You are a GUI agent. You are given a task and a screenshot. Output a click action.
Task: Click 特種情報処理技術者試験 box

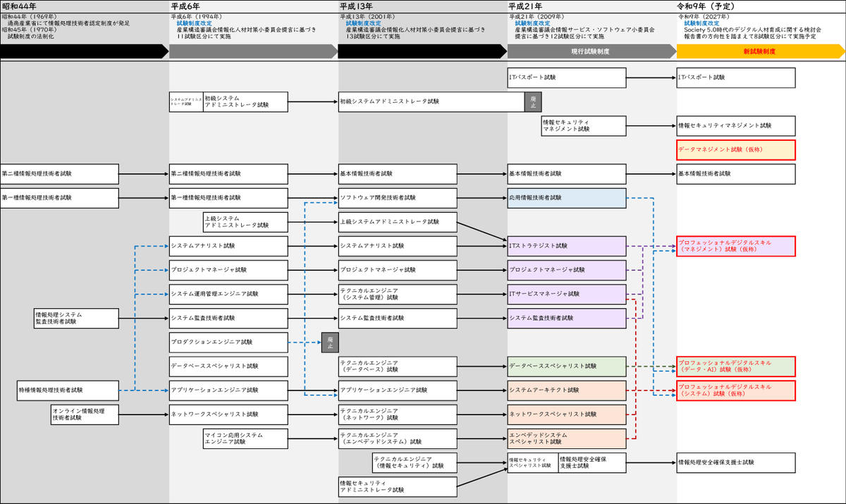click(x=68, y=390)
